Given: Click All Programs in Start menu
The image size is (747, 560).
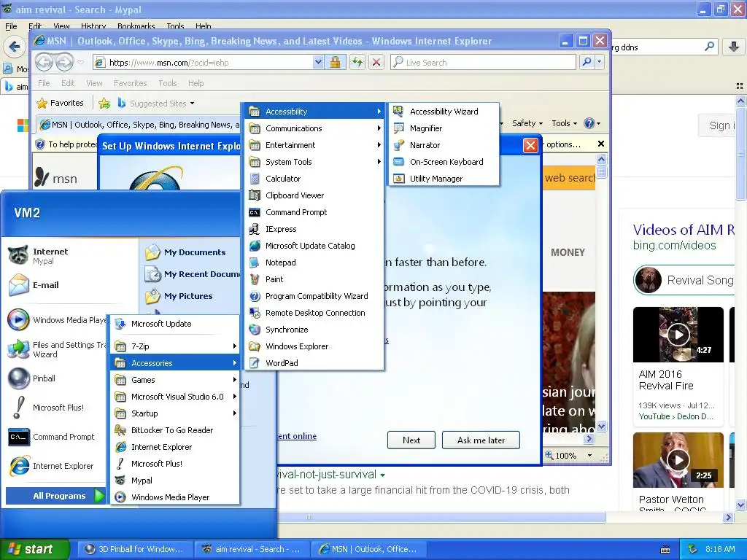Looking at the screenshot, I should tap(55, 496).
